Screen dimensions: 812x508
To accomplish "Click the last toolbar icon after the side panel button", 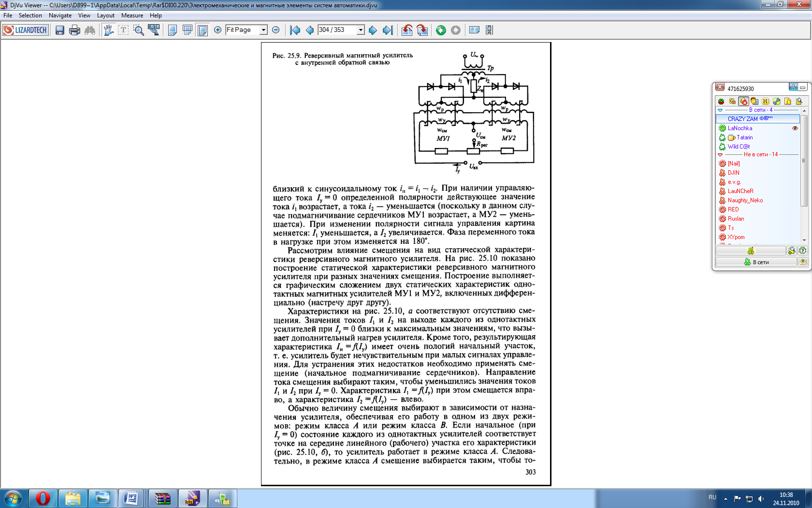I will click(490, 30).
